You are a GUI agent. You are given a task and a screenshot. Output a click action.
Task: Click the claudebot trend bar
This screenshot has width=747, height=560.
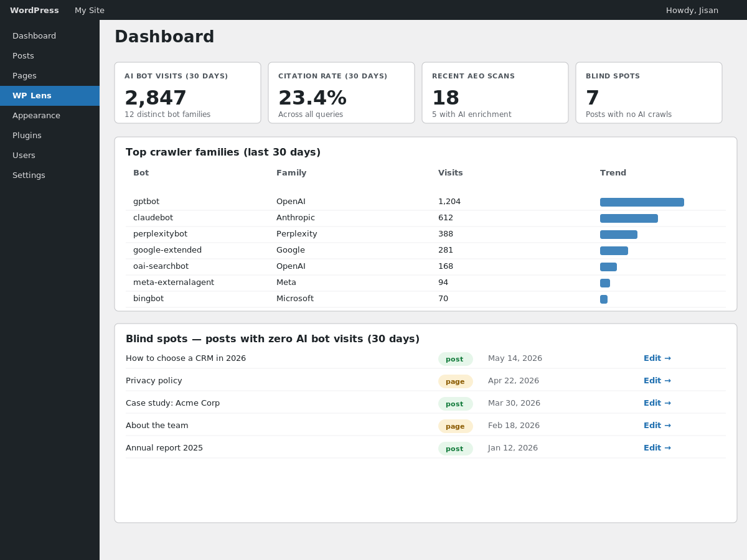tap(629, 218)
